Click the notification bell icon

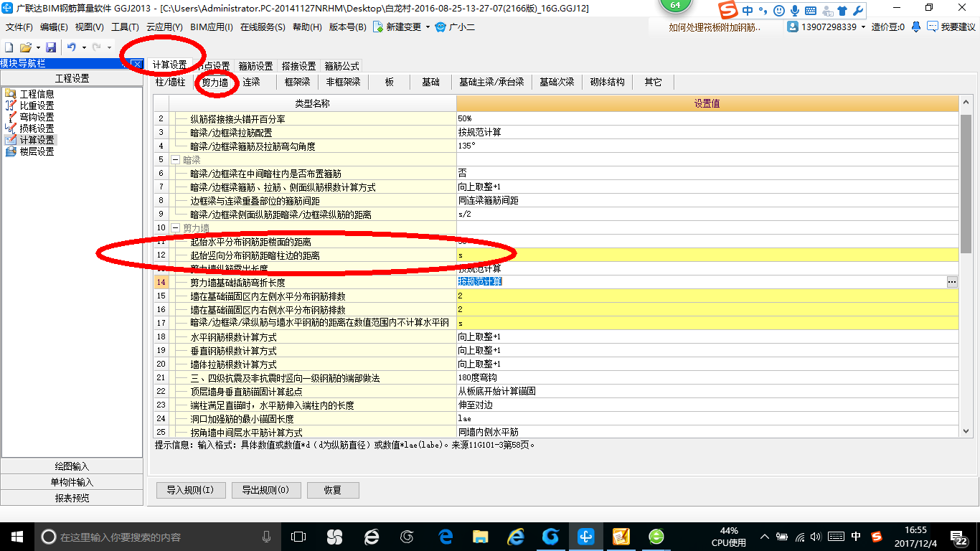tap(916, 27)
